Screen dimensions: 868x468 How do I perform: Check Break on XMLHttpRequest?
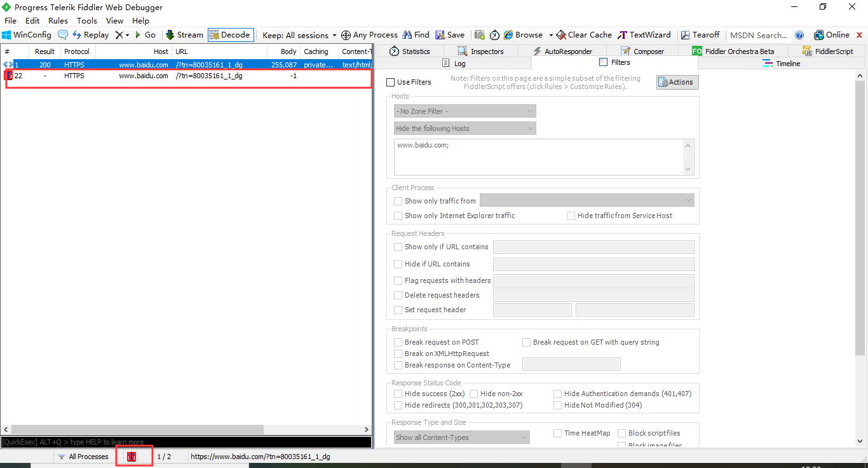[398, 354]
